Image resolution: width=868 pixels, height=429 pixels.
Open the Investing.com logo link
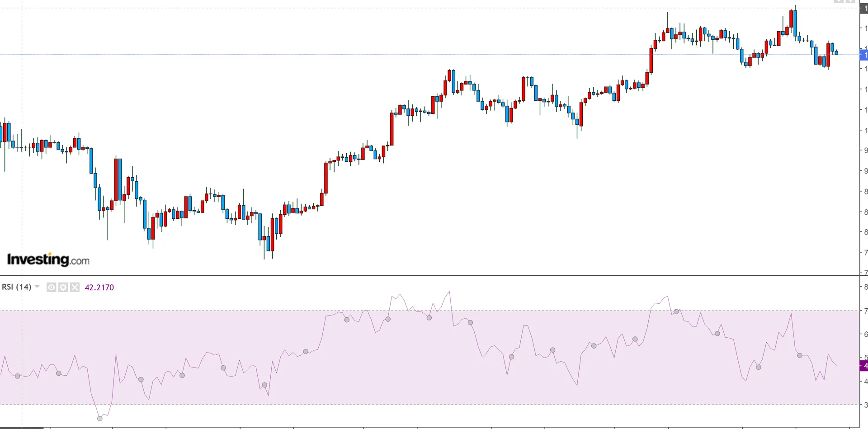coord(48,259)
